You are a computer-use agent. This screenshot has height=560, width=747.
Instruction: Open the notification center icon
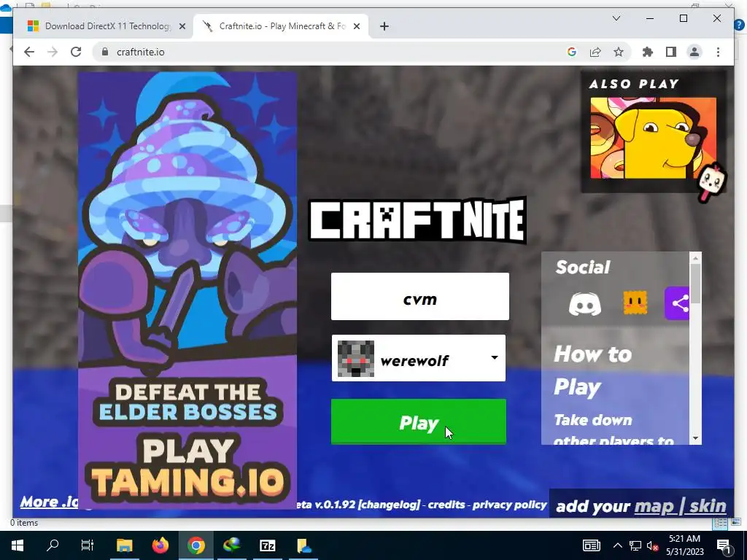coord(724,545)
